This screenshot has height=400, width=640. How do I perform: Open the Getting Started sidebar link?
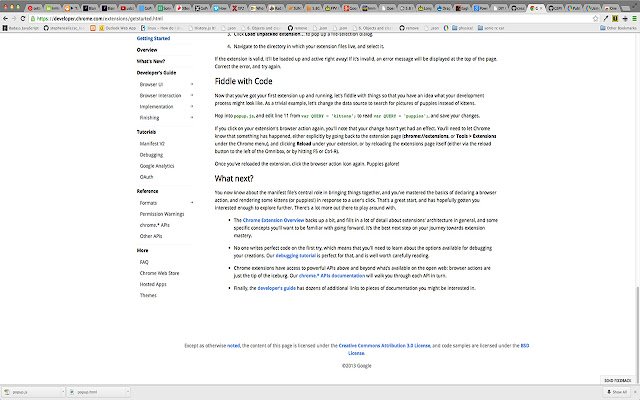click(x=153, y=38)
